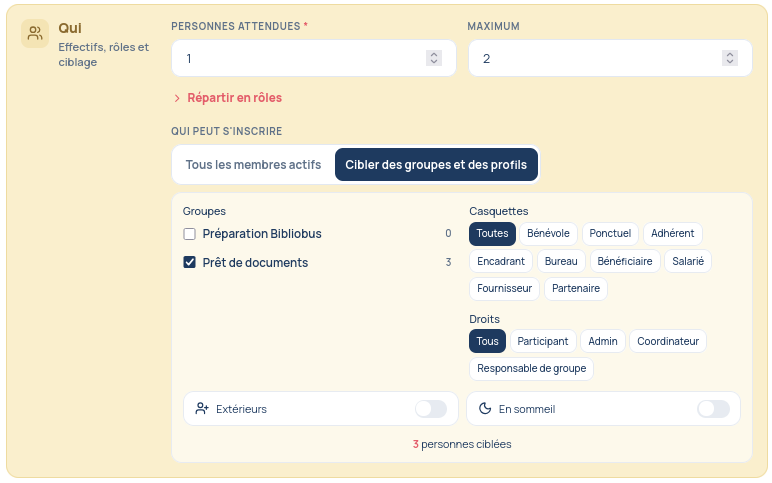Switch to Tous les membres actifs
Image resolution: width=772 pixels, height=483 pixels.
[253, 164]
